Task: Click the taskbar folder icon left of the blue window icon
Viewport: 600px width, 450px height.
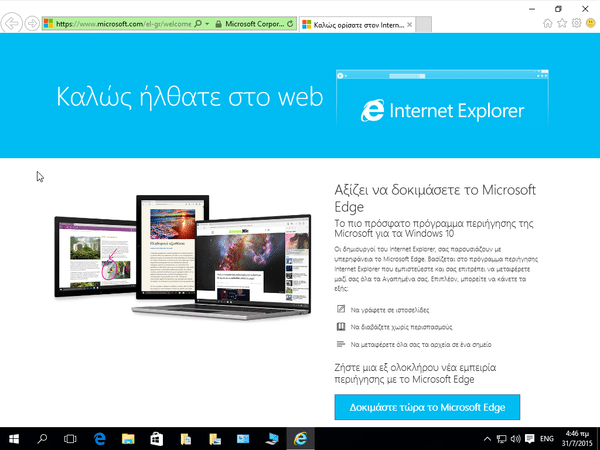Action: (215, 439)
